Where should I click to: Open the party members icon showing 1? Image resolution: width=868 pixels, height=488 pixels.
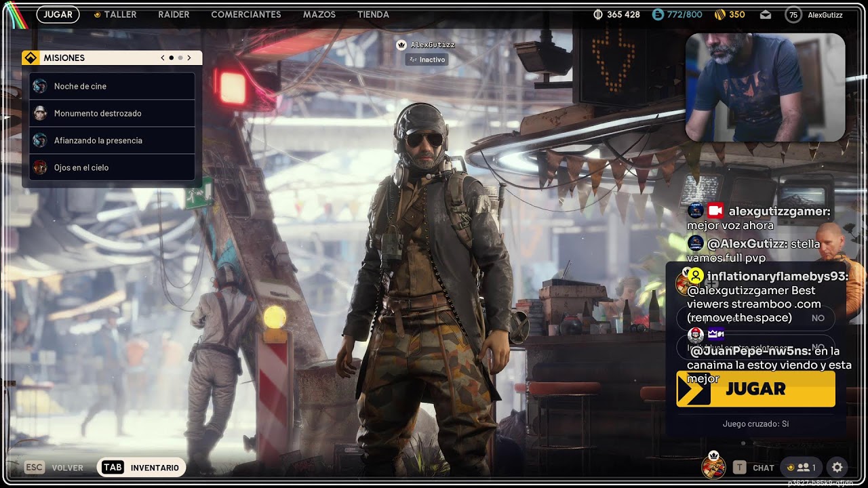click(x=801, y=468)
